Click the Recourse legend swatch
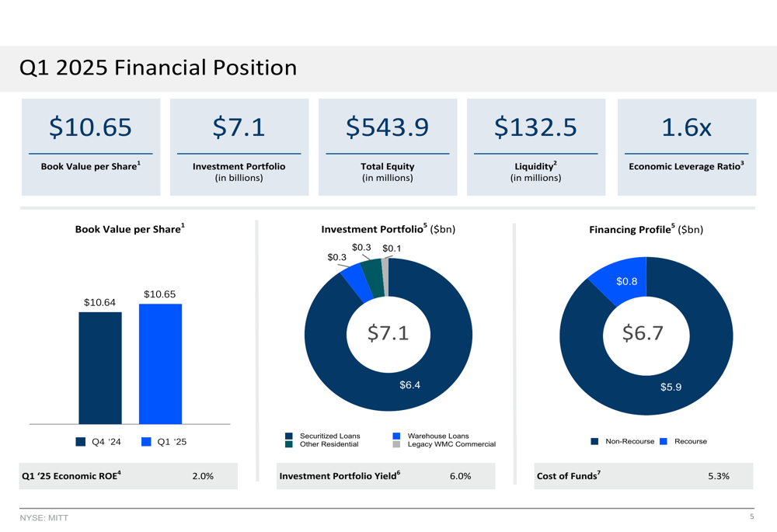777x532 pixels. (664, 441)
